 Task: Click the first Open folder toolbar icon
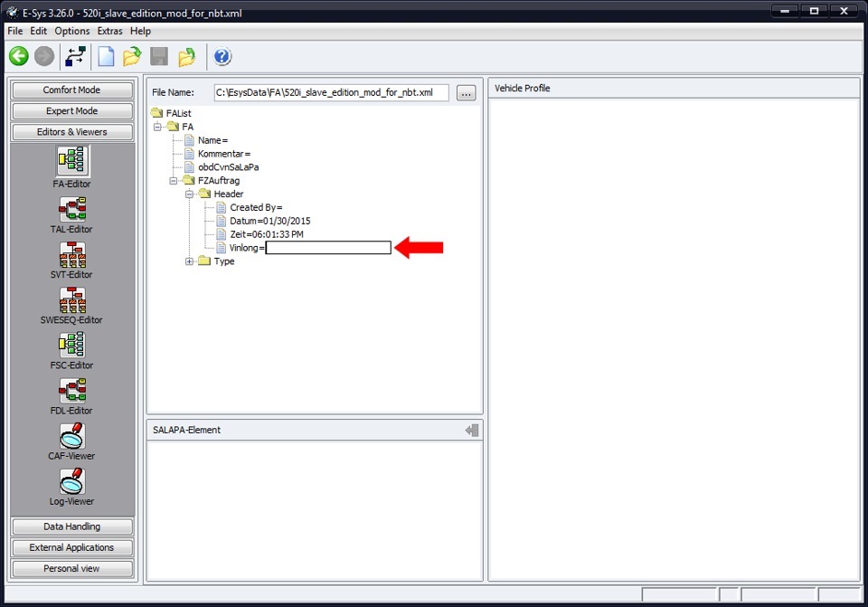(132, 56)
